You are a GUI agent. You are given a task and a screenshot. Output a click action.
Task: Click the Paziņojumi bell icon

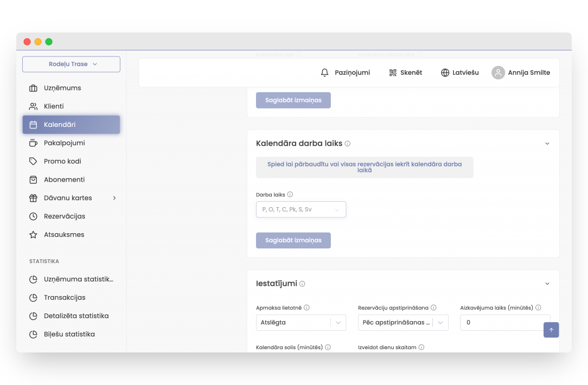325,73
